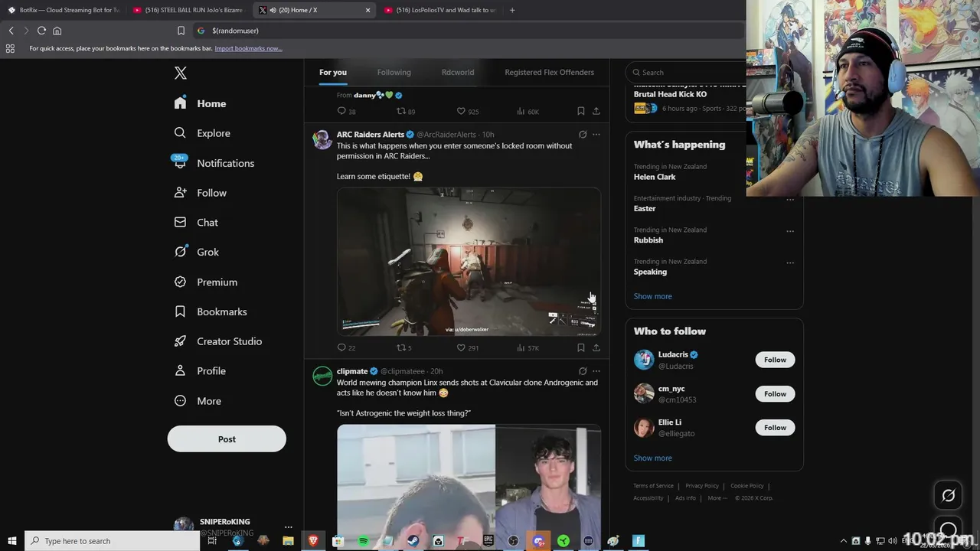Click the X logo in the sidebar

180,73
